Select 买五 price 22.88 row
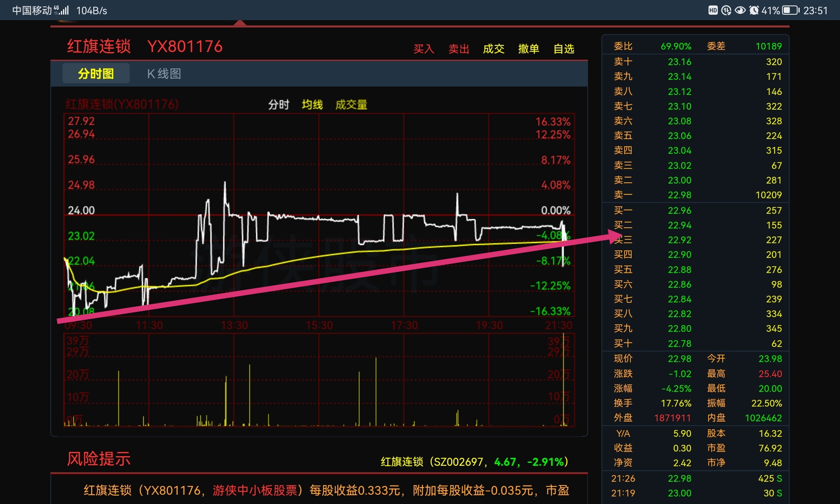Screen dimensions: 840x504 [x=696, y=270]
